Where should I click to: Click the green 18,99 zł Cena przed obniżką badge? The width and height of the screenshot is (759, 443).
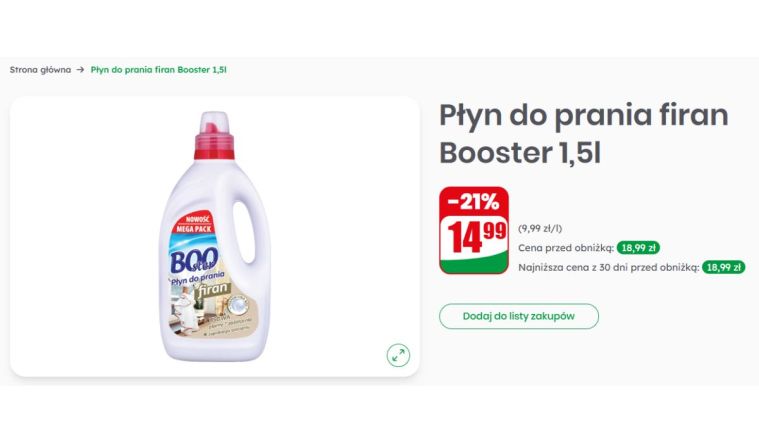[638, 248]
